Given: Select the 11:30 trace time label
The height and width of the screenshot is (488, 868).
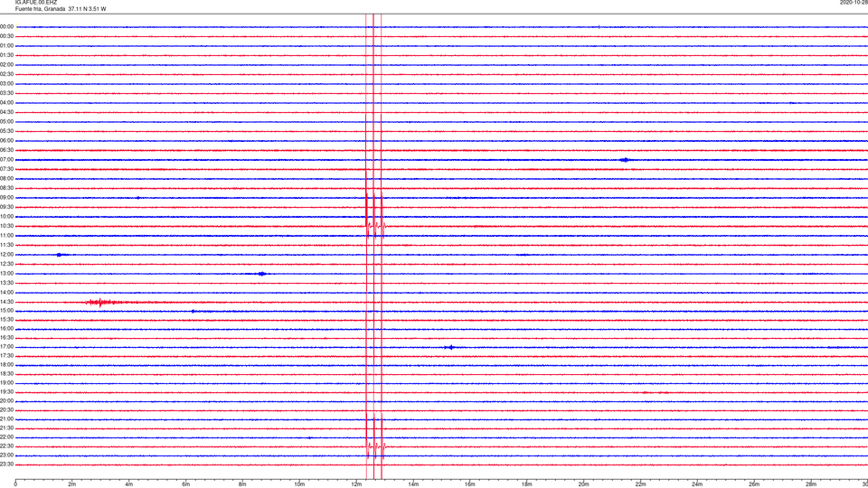Looking at the screenshot, I should (6, 245).
